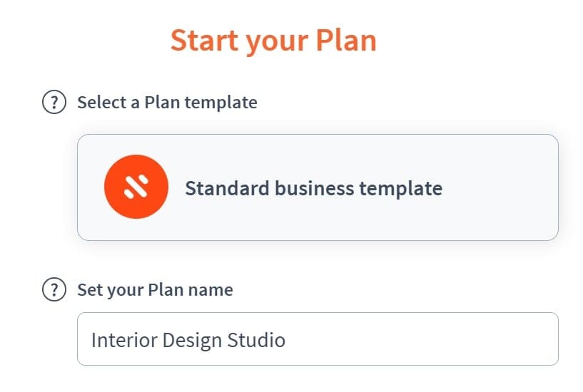Click the word Interior in the plan name field
The height and width of the screenshot is (392, 583).
pos(124,340)
